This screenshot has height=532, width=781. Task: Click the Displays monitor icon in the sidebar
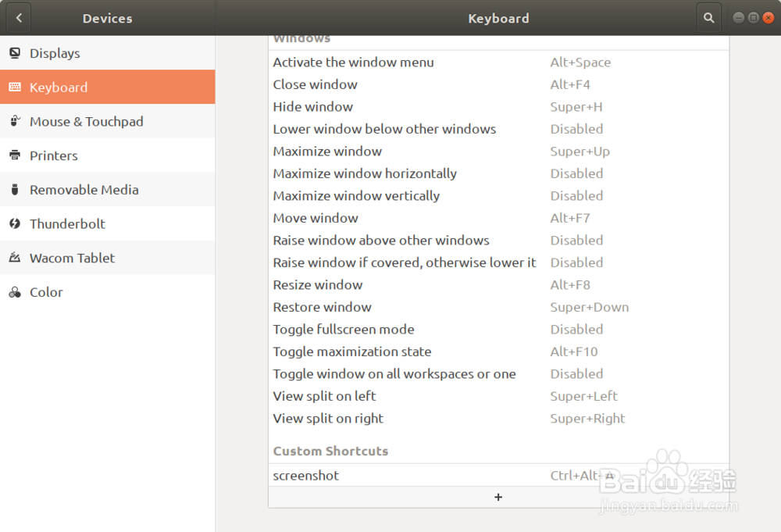coord(15,53)
